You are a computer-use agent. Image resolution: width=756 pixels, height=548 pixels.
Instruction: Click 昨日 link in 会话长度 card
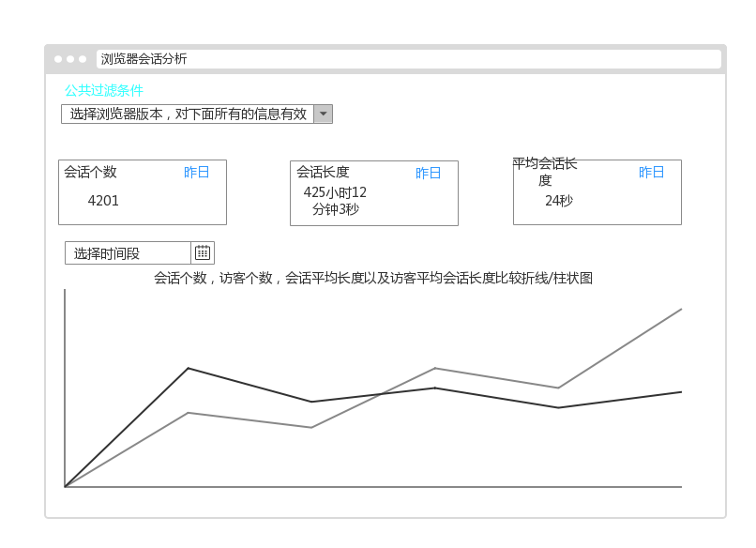428,174
